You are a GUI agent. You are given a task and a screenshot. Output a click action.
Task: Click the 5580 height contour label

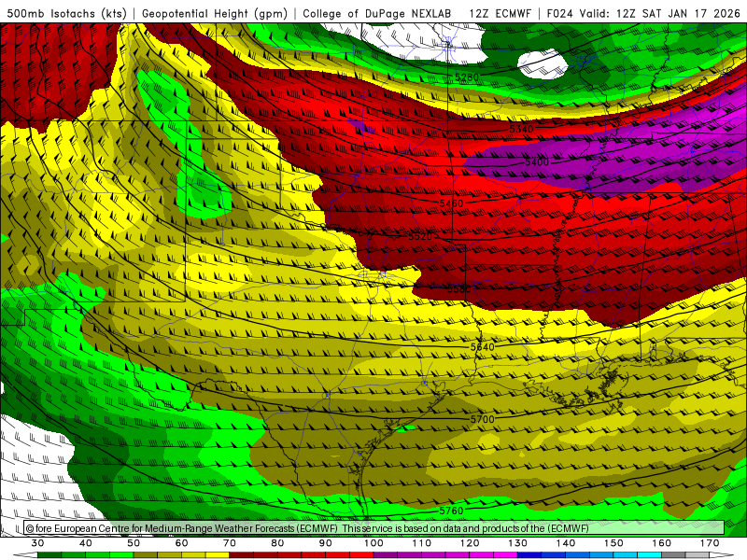[459, 289]
